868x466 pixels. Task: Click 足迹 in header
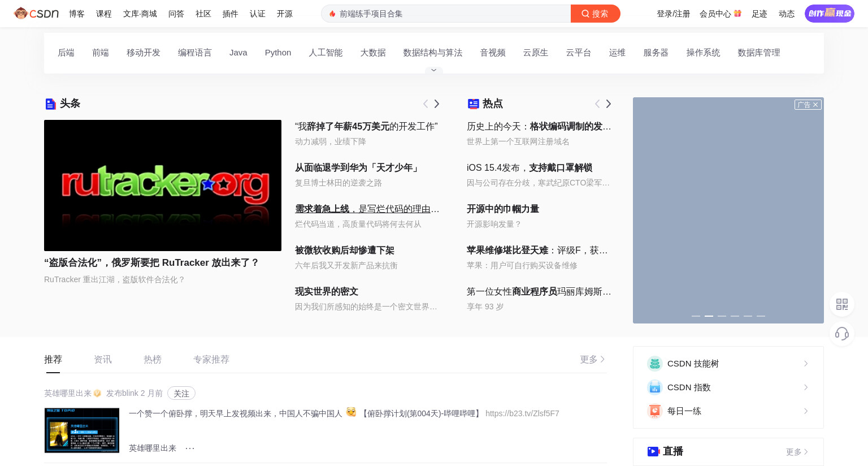(x=759, y=14)
